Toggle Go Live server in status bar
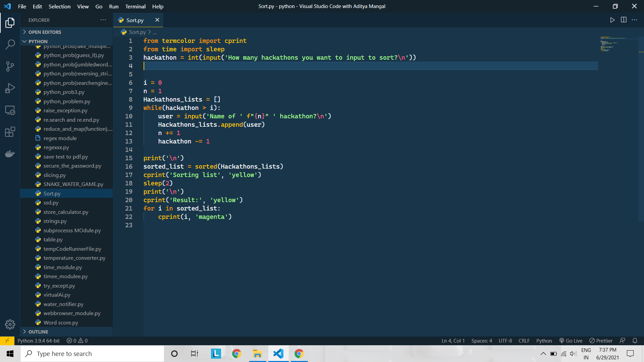This screenshot has width=644, height=362. point(571,341)
